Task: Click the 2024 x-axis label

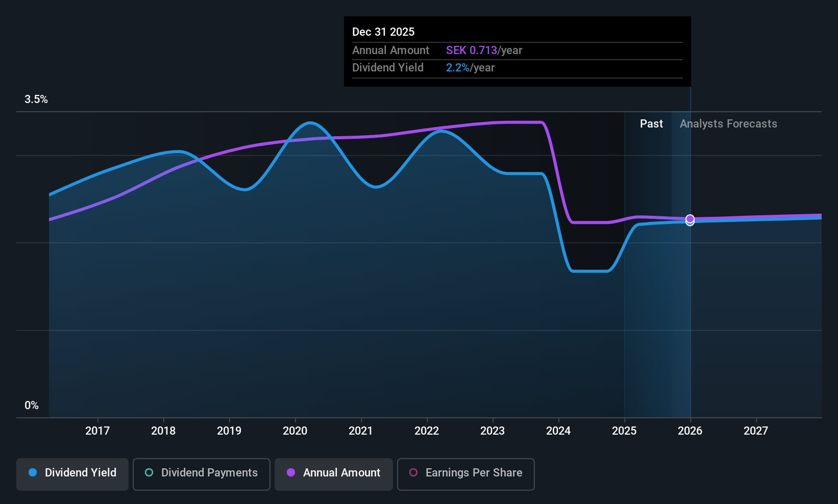Action: click(x=558, y=431)
